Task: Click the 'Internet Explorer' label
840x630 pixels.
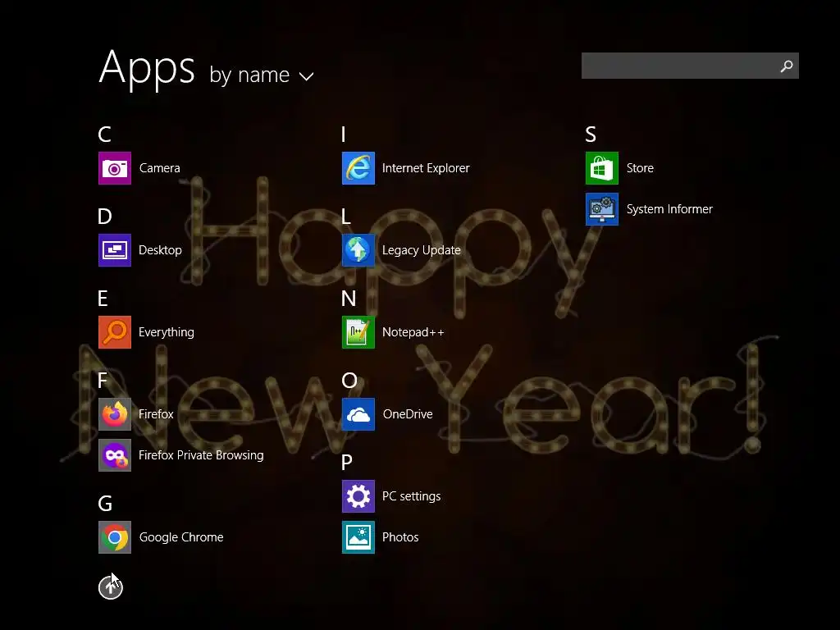Action: click(426, 168)
